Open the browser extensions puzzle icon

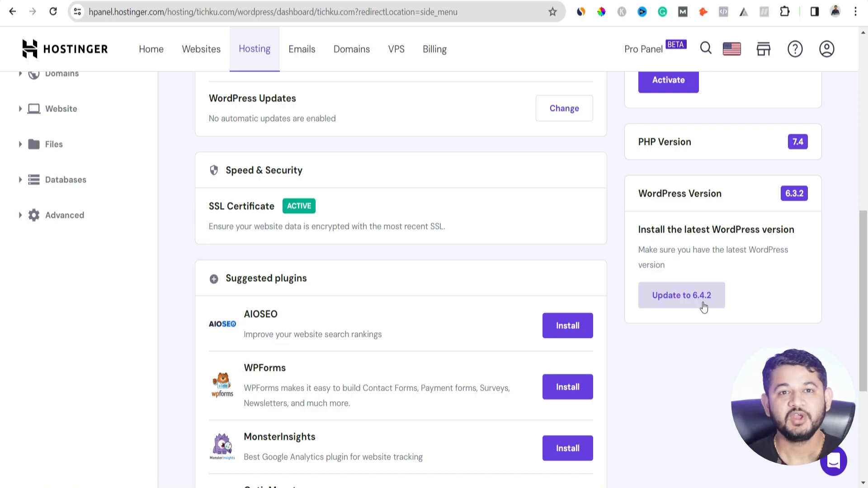coord(785,12)
